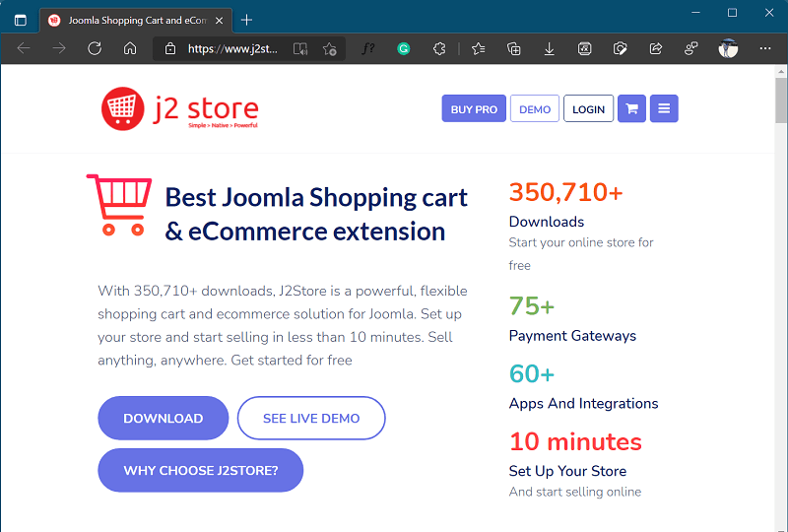Image resolution: width=788 pixels, height=532 pixels.
Task: Open a new browser tab
Action: (x=246, y=20)
